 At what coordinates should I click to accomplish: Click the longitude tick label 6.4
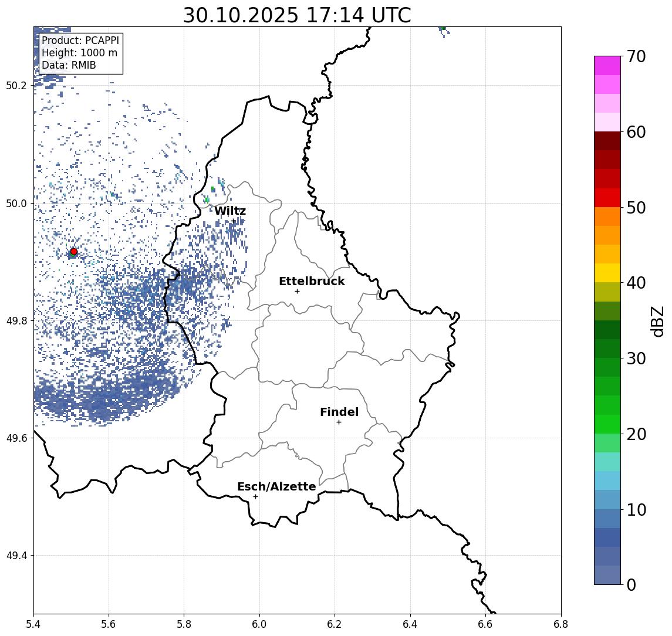[x=410, y=624]
